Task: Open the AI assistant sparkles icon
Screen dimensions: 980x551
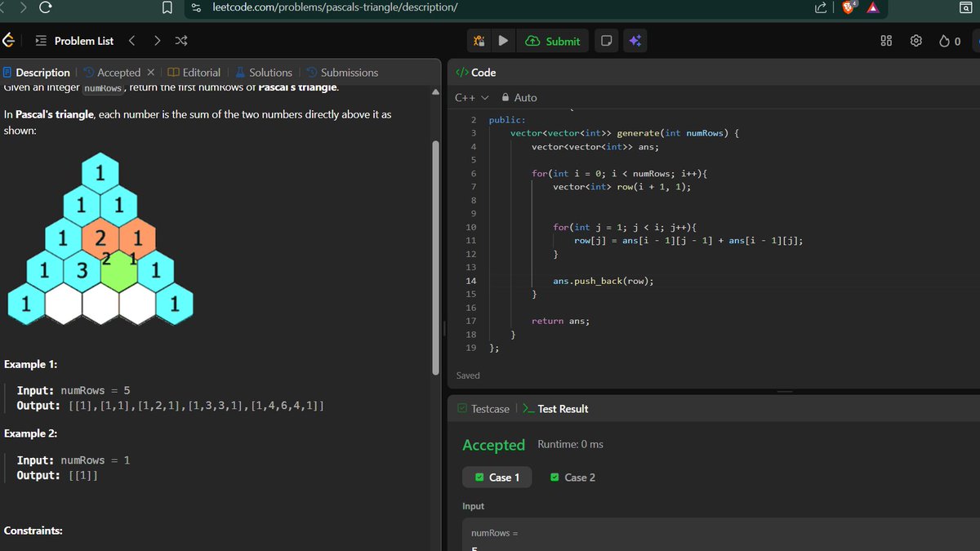Action: (635, 39)
